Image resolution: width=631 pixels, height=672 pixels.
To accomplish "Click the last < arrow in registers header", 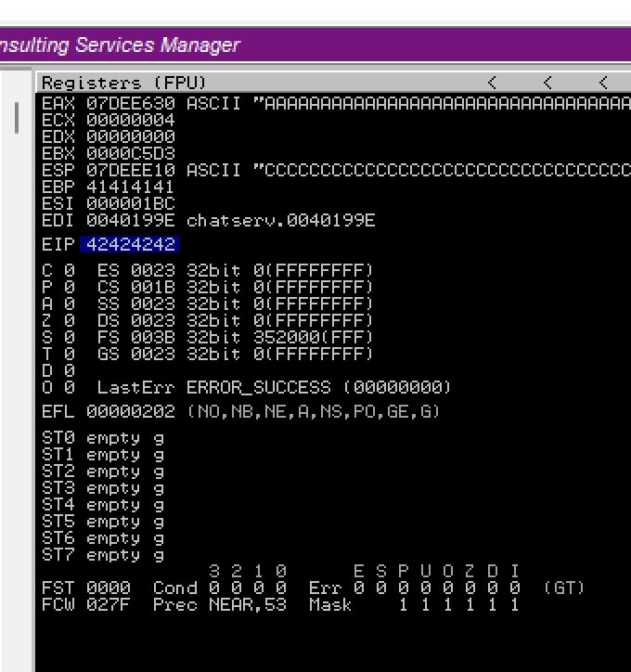I will [x=603, y=84].
